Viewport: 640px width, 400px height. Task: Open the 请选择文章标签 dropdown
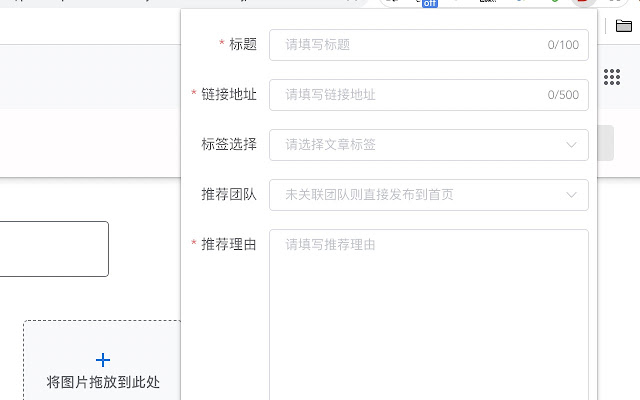point(429,145)
